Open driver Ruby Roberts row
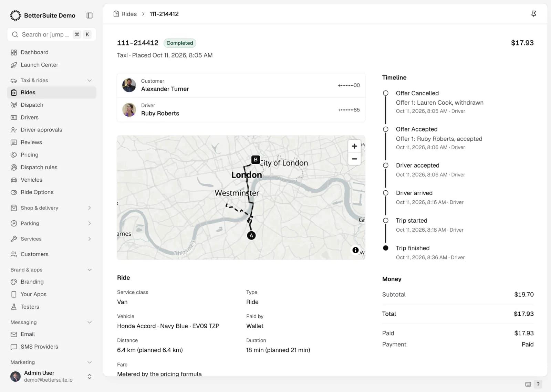Viewport: 551px width, 392px height. pyautogui.click(x=241, y=110)
